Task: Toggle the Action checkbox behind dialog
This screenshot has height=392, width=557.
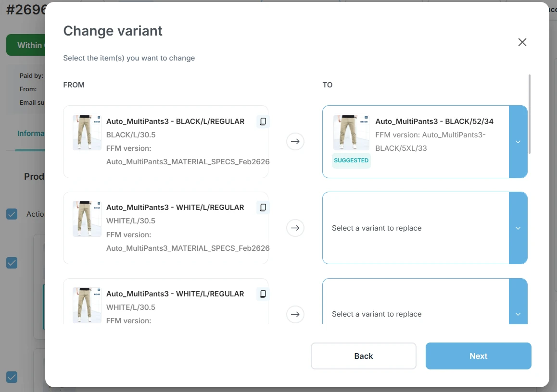Action: 12,214
